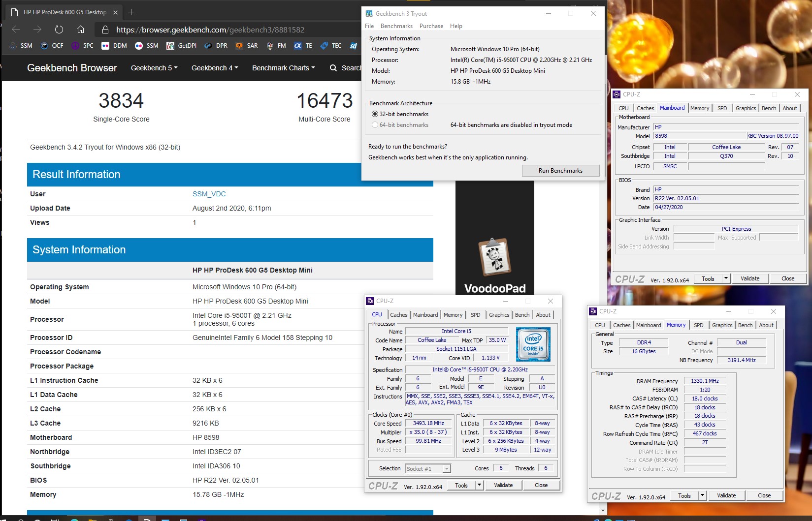
Task: Open the browser home page icon
Action: [x=81, y=30]
